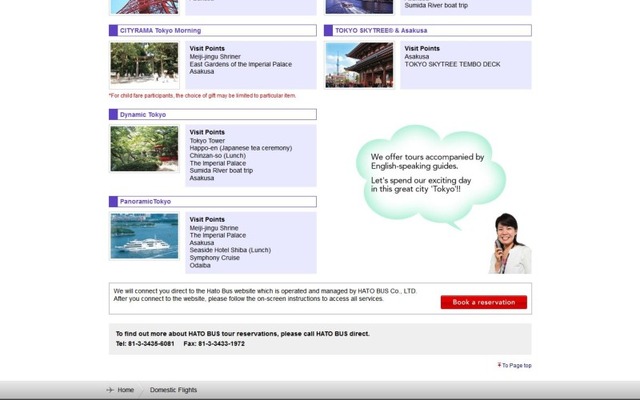
Task: Click the Dynamic Tokyo garden thumbnail
Action: 144,148
